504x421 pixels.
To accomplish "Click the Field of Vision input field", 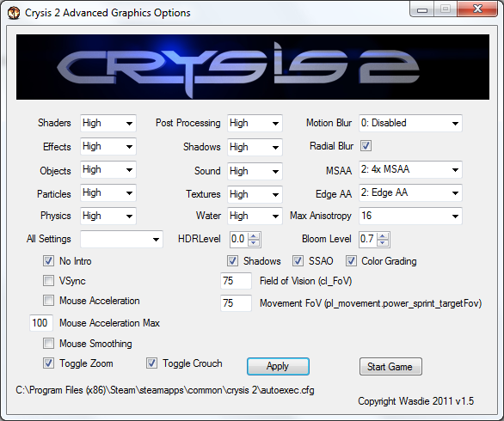I will point(236,281).
